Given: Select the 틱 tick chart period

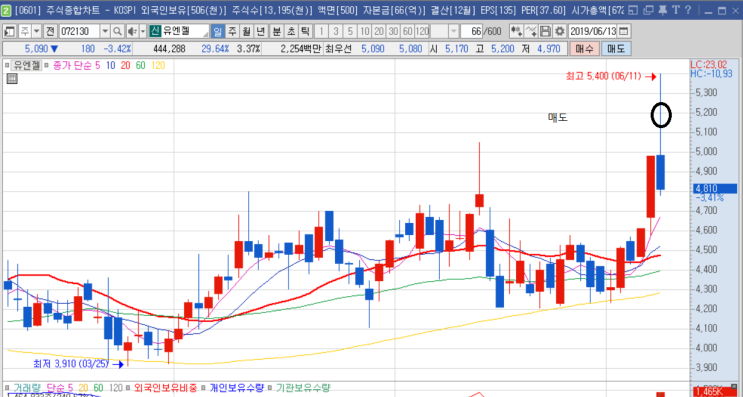Looking at the screenshot, I should click(x=306, y=31).
